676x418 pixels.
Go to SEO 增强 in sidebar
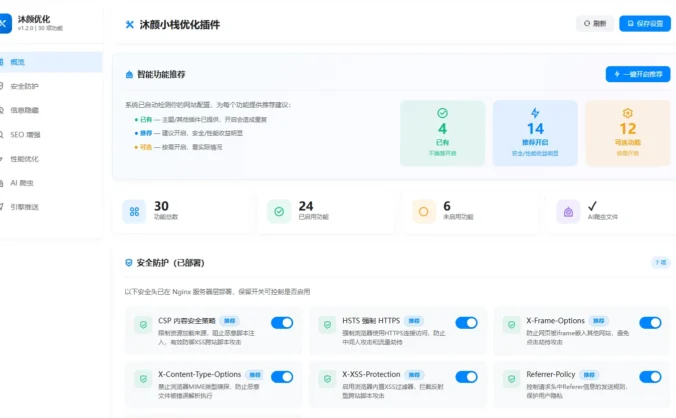25,134
